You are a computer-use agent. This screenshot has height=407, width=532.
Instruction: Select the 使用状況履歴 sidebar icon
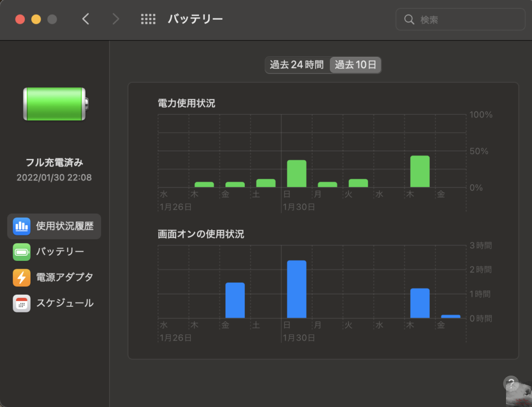(21, 226)
